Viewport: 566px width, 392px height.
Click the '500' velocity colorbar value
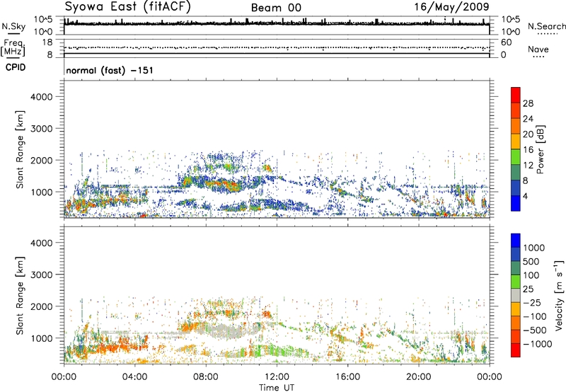click(x=531, y=261)
